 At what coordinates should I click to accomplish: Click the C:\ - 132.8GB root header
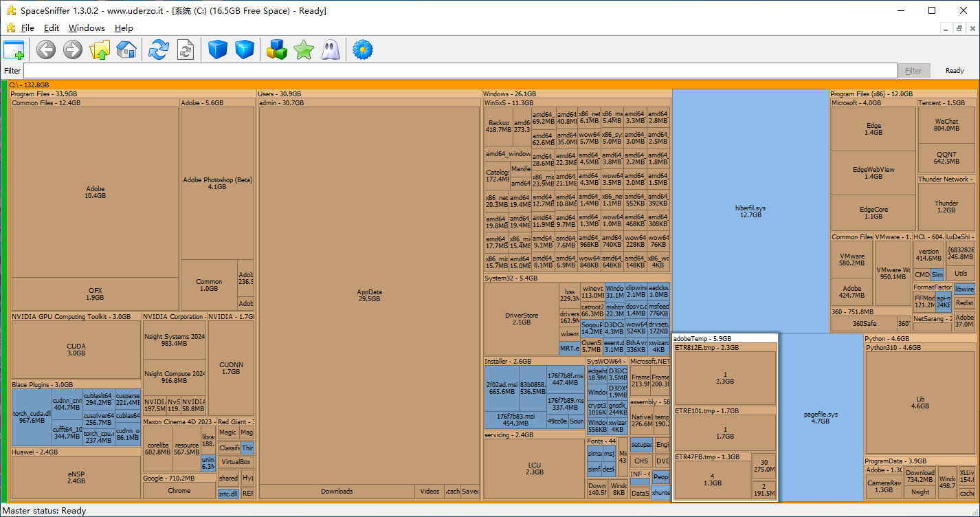click(x=493, y=85)
